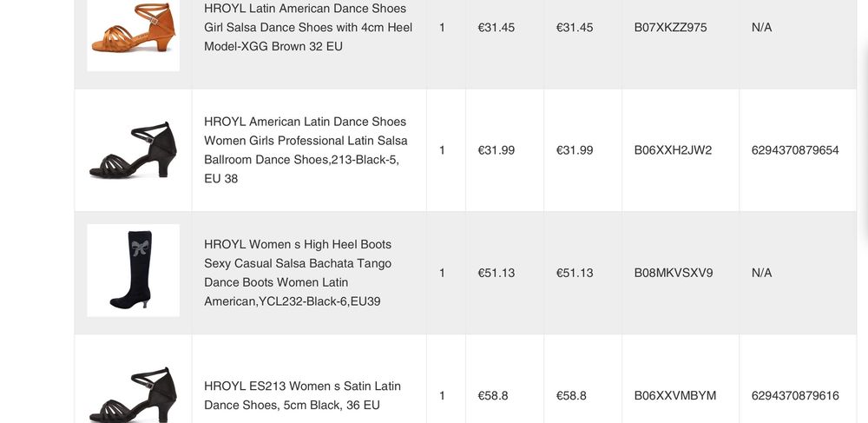Select barcode number 6294370879616
This screenshot has width=868, height=423.
(x=795, y=396)
